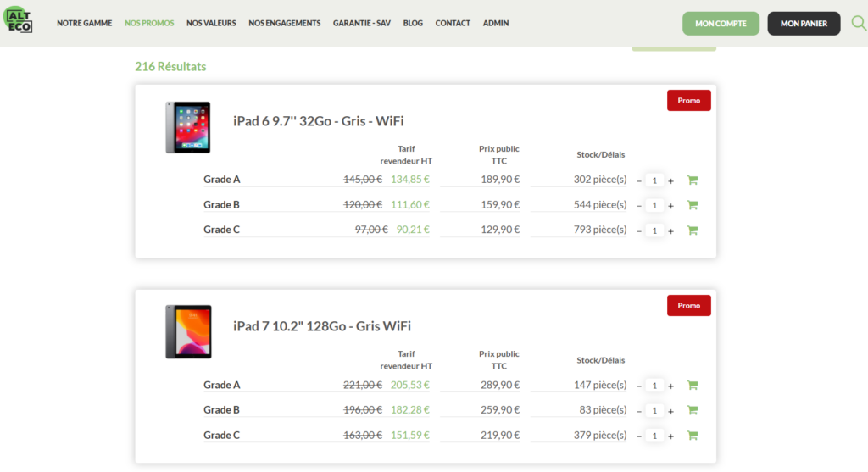Decrease quantity for iPad 6 Grade C
Screen dimensions: 868x472
pos(639,231)
